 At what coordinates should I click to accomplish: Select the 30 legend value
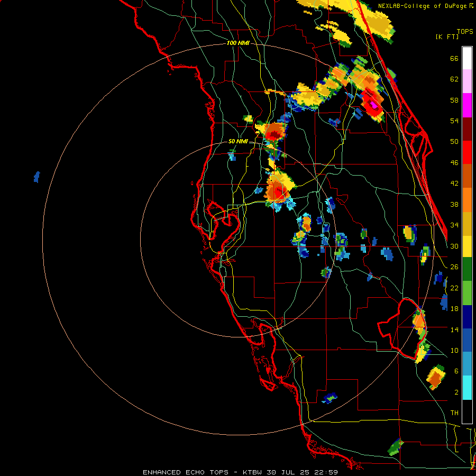coord(454,246)
